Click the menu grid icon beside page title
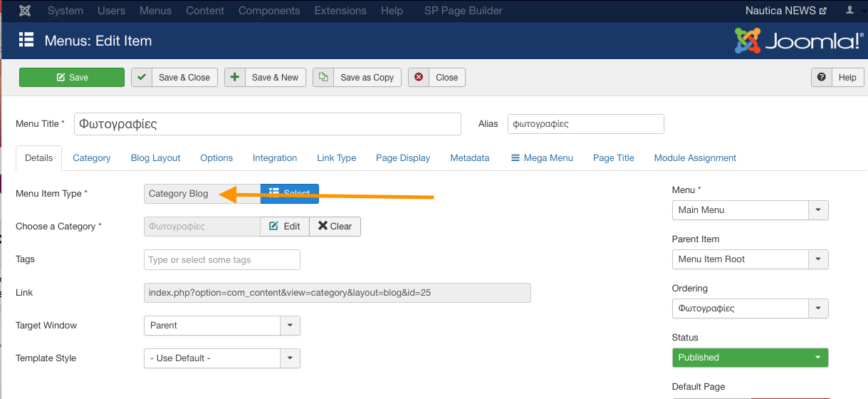868x399 pixels. click(26, 40)
